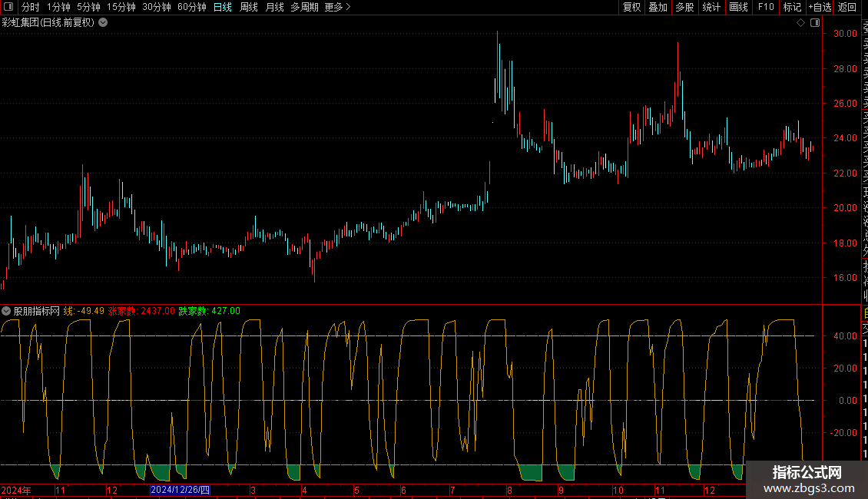This screenshot has height=499, width=868.
Task: Click the 返回 back button
Action: (847, 7)
